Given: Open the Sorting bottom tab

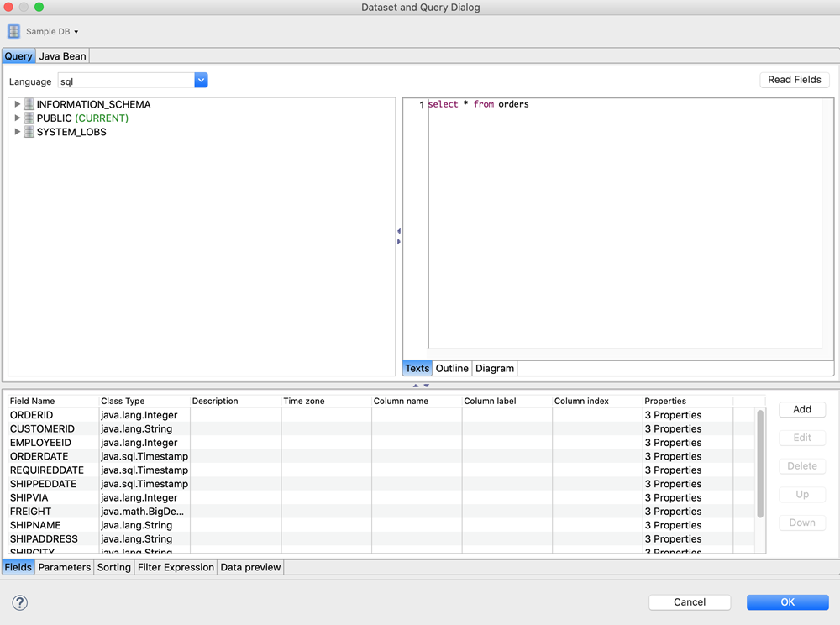Looking at the screenshot, I should (114, 568).
